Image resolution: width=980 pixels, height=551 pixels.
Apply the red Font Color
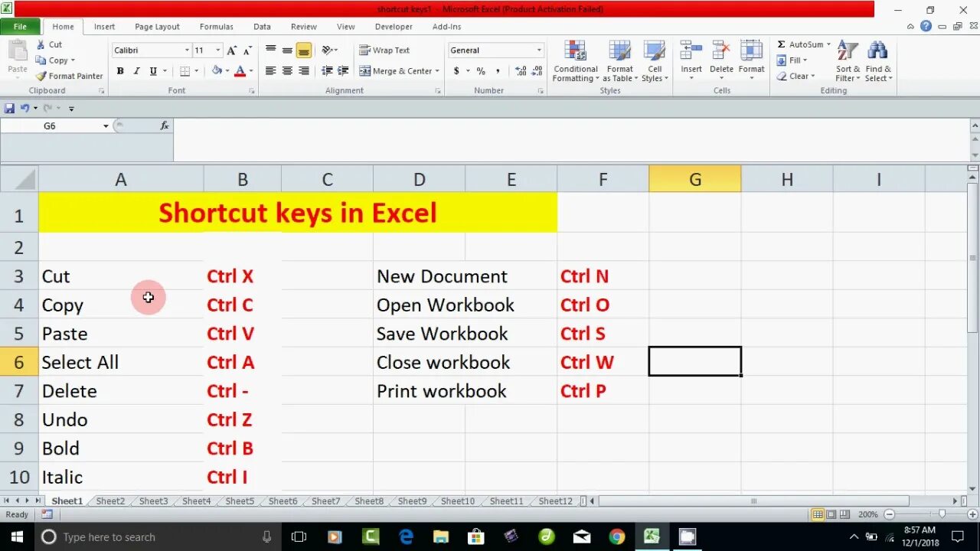coord(240,71)
